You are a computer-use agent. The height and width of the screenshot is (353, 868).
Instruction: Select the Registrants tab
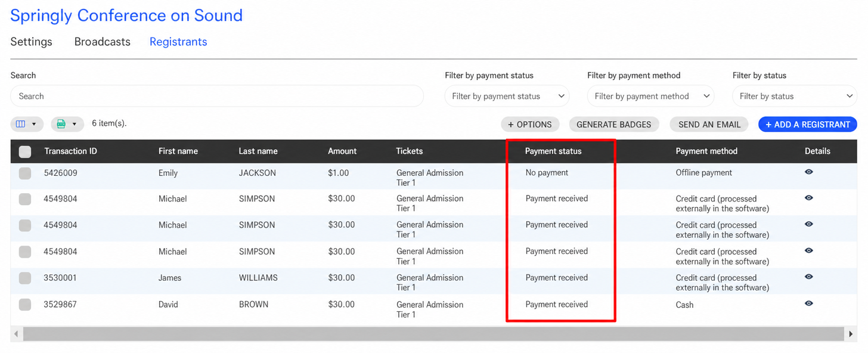[178, 42]
